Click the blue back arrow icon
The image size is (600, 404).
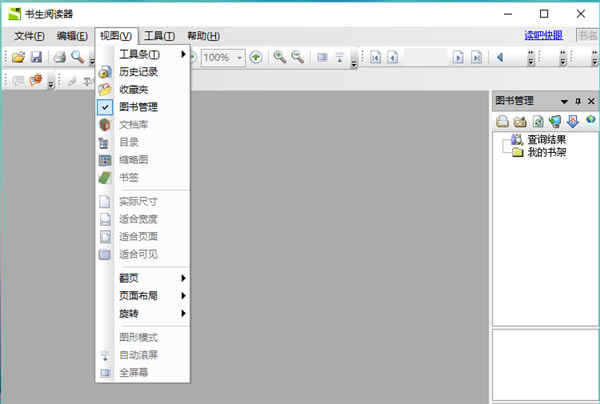[x=500, y=57]
